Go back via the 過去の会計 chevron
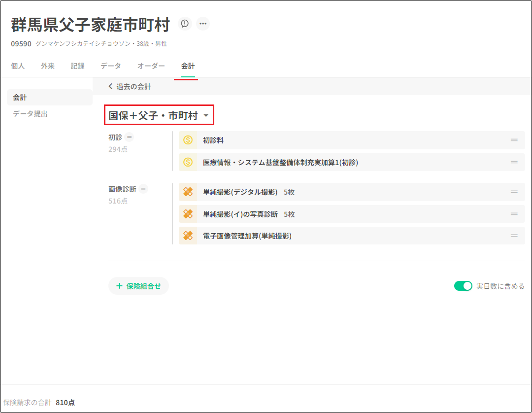 (x=110, y=86)
